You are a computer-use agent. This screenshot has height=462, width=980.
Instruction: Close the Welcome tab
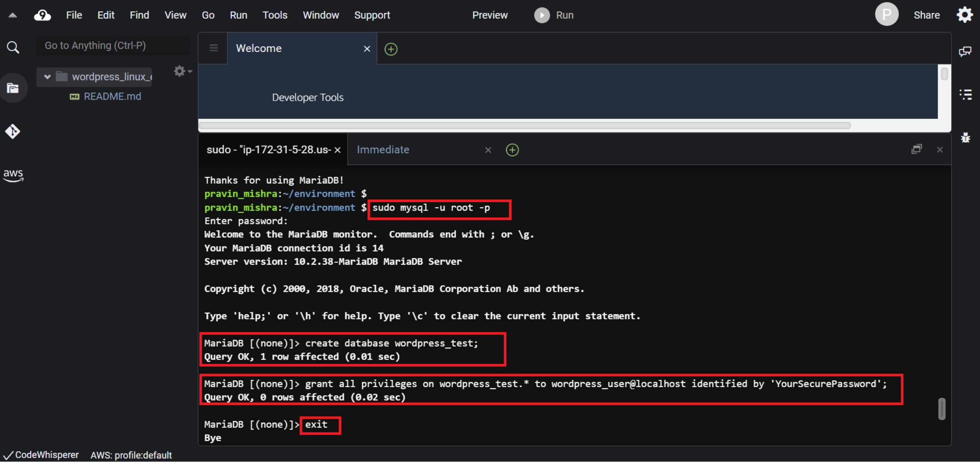click(367, 49)
